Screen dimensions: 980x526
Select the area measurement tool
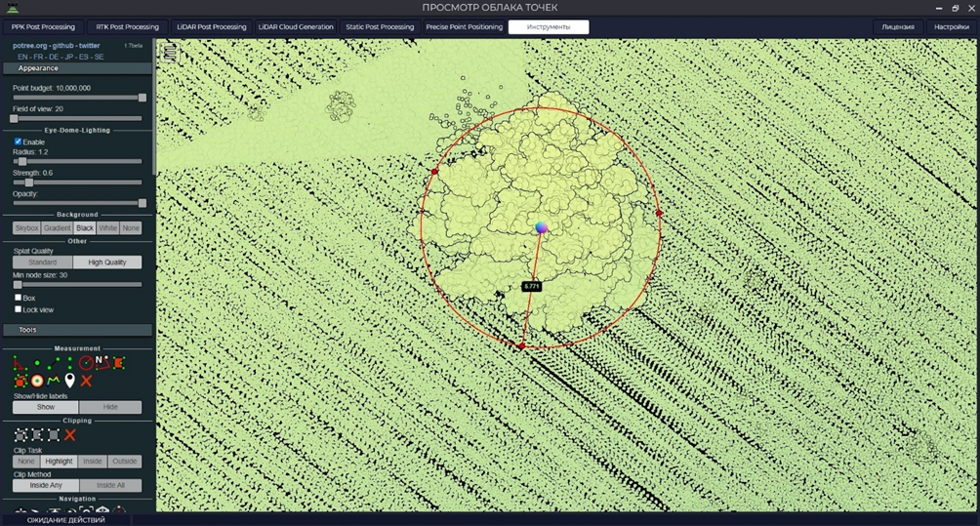[118, 363]
